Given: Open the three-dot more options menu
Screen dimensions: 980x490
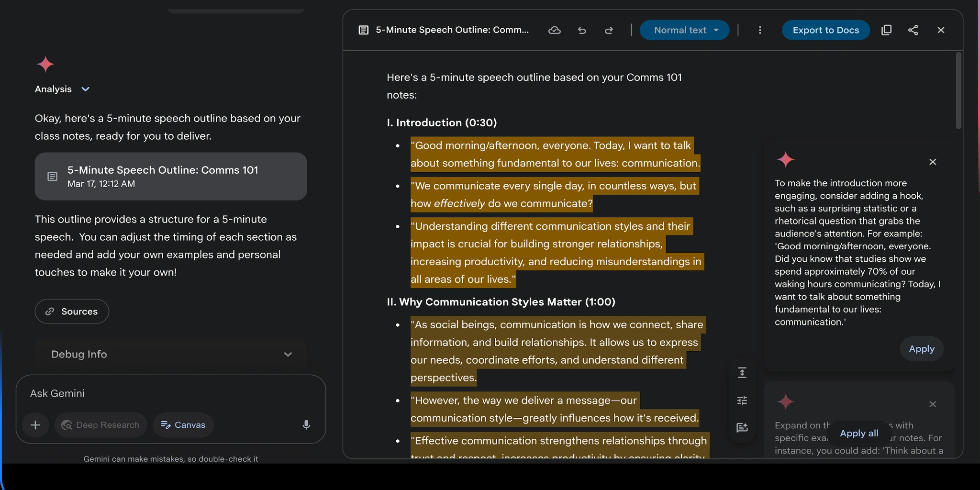Looking at the screenshot, I should (x=760, y=30).
